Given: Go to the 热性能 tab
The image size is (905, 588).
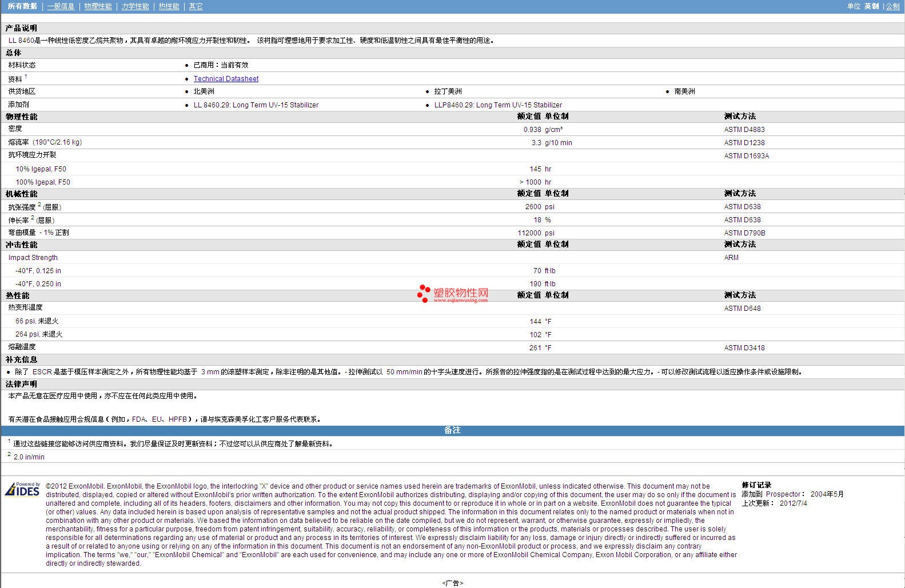Looking at the screenshot, I should point(169,6).
